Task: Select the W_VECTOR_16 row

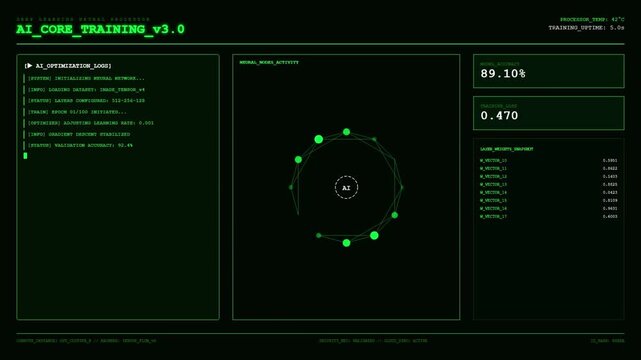Action: (x=549, y=208)
